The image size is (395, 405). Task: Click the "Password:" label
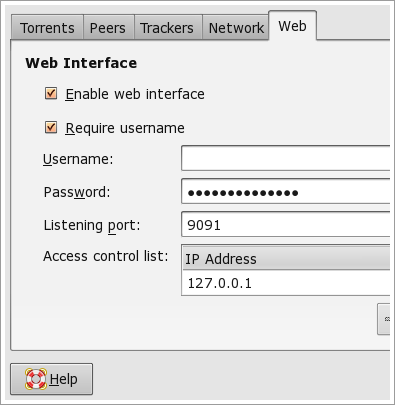[x=77, y=192]
